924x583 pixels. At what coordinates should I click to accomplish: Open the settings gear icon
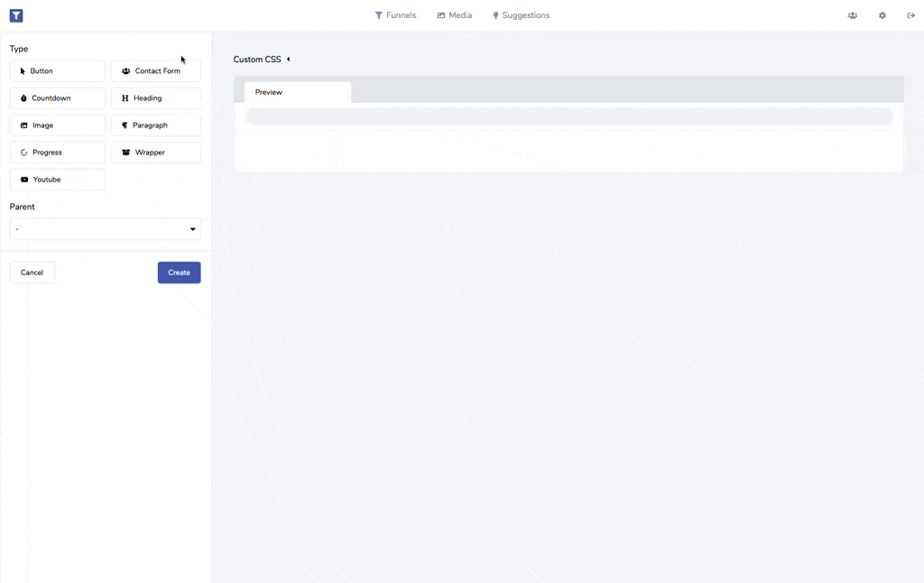pos(882,15)
